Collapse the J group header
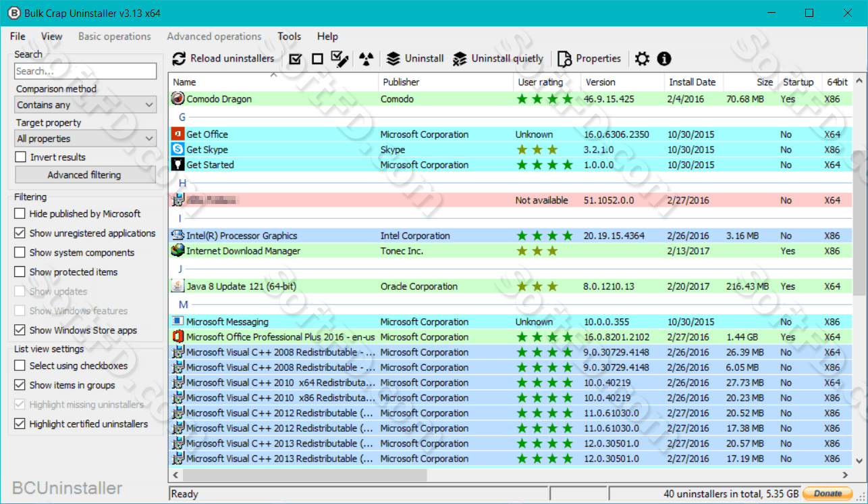868x504 pixels. [180, 269]
